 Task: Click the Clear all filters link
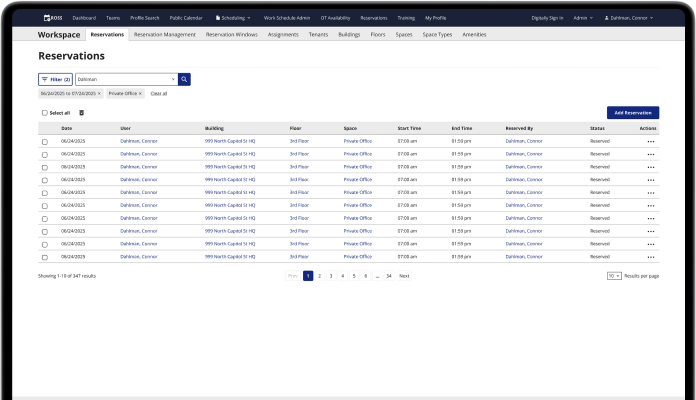pos(159,93)
